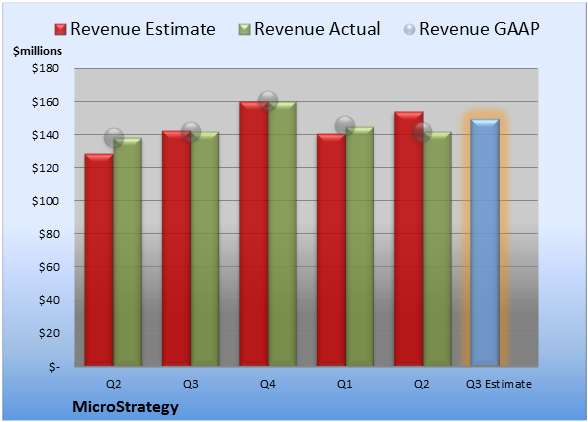Click the GAAP sphere marker above Q1
The width and height of the screenshot is (588, 422).
tap(345, 126)
